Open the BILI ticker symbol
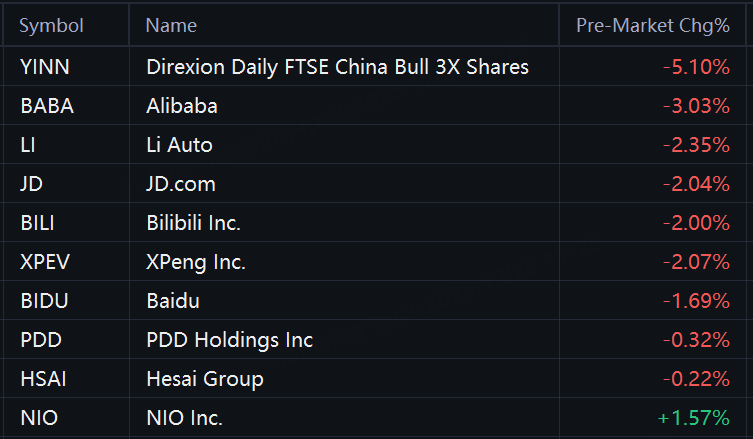 tap(38, 223)
